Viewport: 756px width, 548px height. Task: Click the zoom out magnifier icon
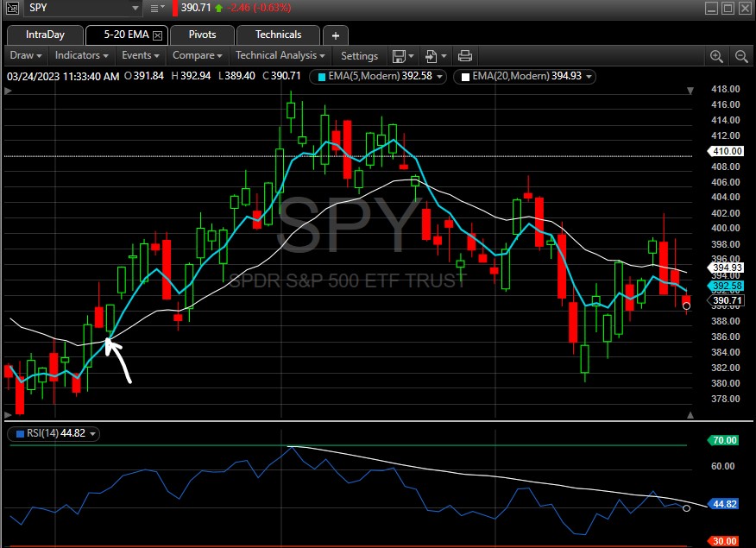tap(740, 56)
